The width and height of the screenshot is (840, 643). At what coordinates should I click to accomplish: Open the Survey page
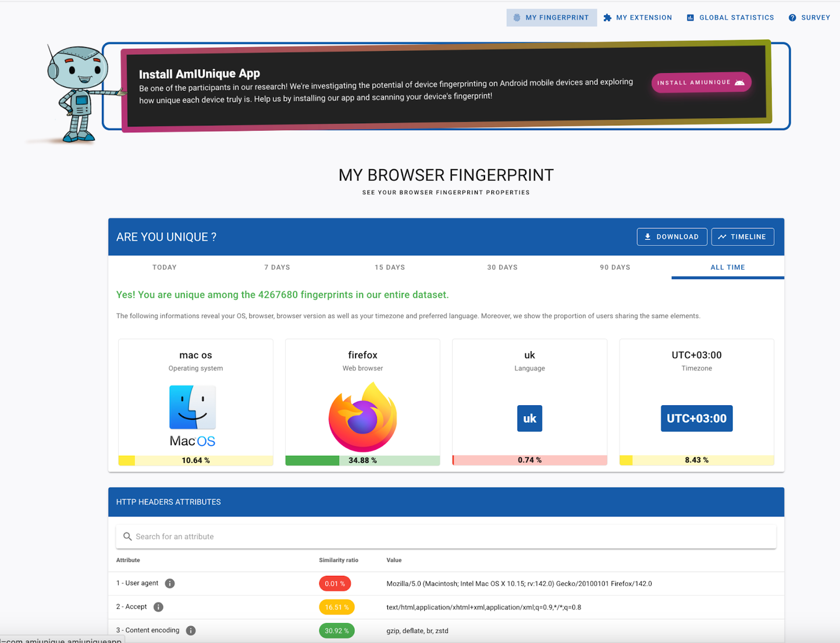809,17
